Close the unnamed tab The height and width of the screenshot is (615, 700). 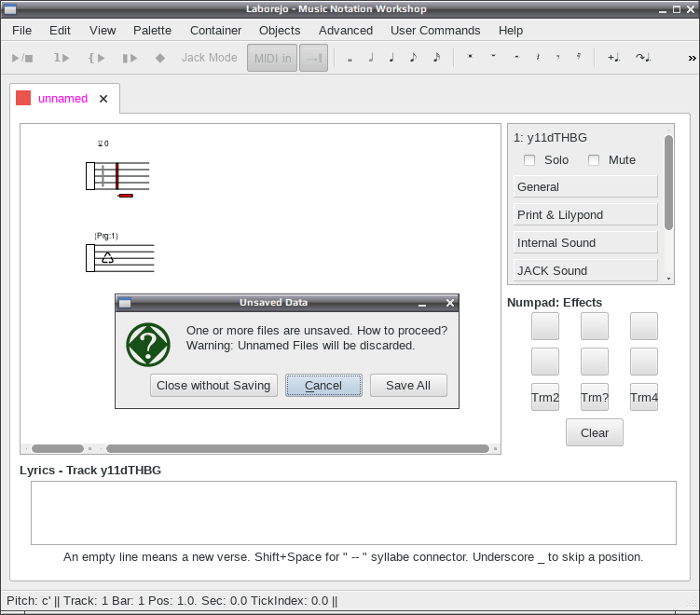(103, 99)
